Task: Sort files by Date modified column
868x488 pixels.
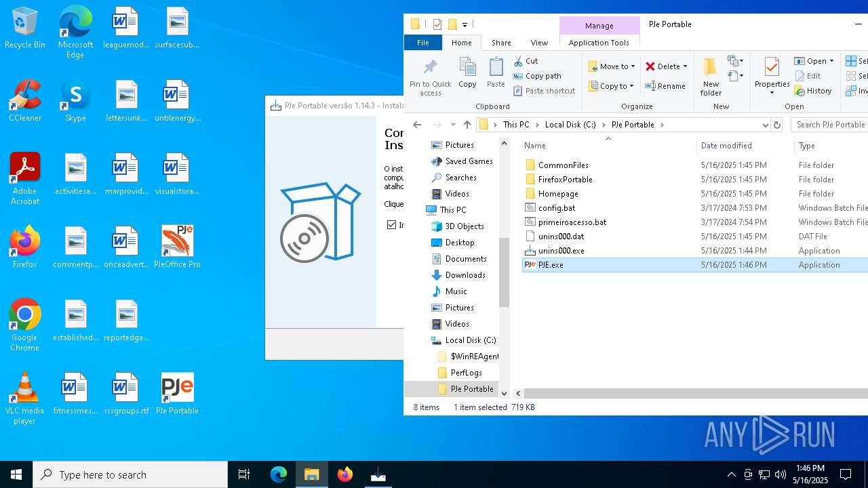Action: tap(745, 146)
